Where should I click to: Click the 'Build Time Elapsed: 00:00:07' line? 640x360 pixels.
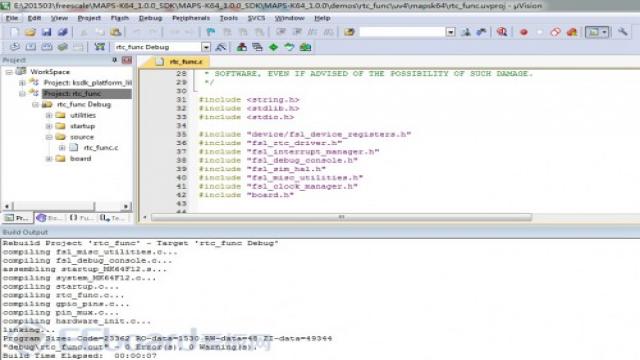coord(80,356)
